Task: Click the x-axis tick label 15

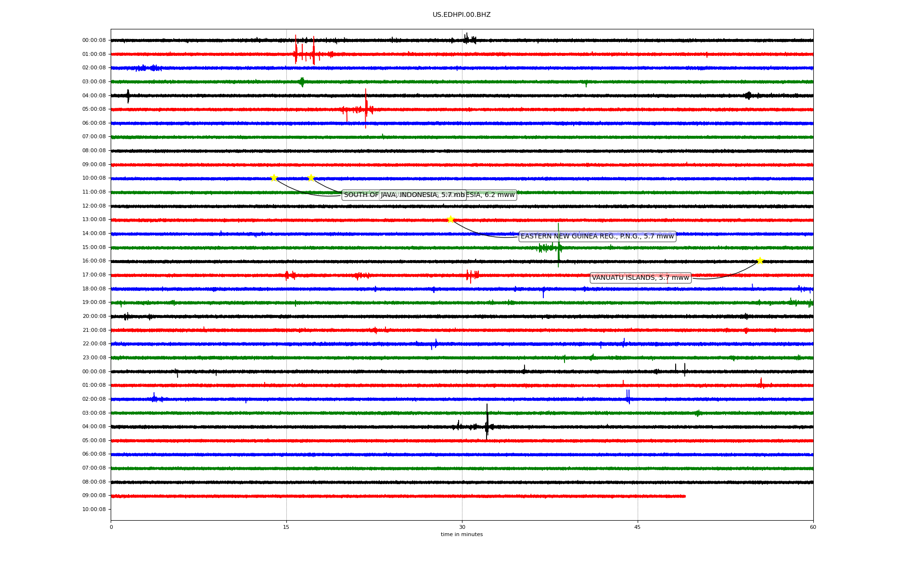Action: point(286,527)
